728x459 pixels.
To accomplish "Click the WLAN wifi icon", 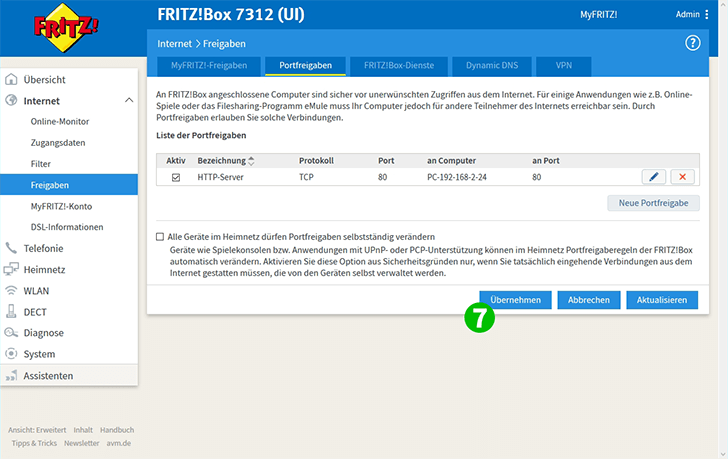I will click(x=11, y=291).
